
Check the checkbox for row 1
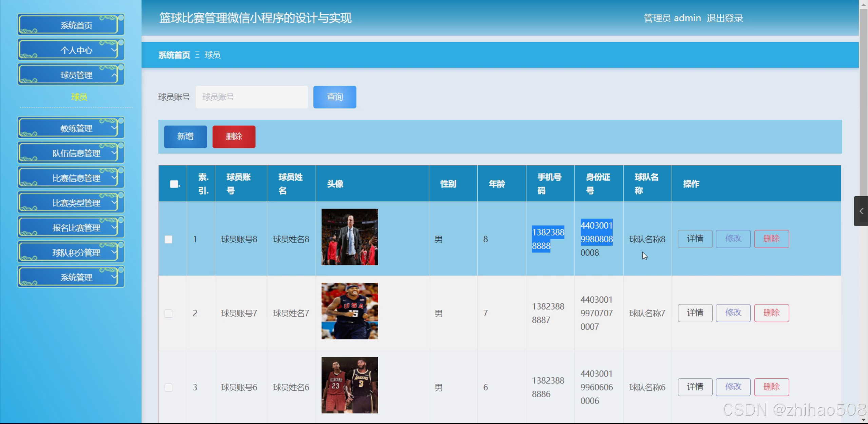pos(168,239)
